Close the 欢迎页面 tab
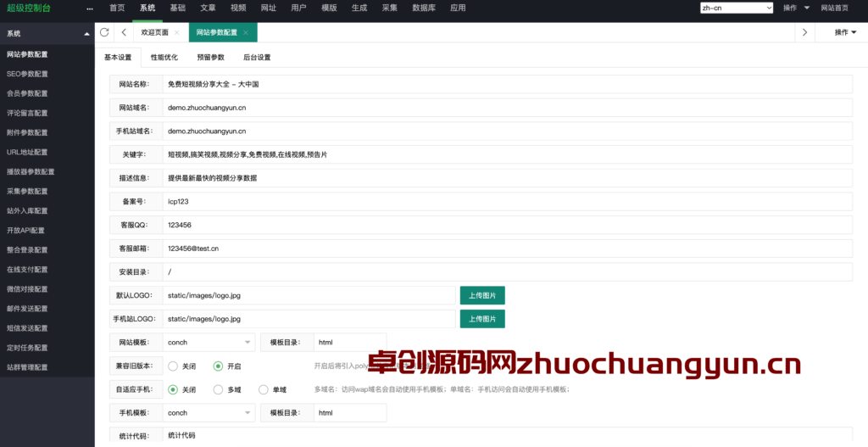 [x=176, y=33]
